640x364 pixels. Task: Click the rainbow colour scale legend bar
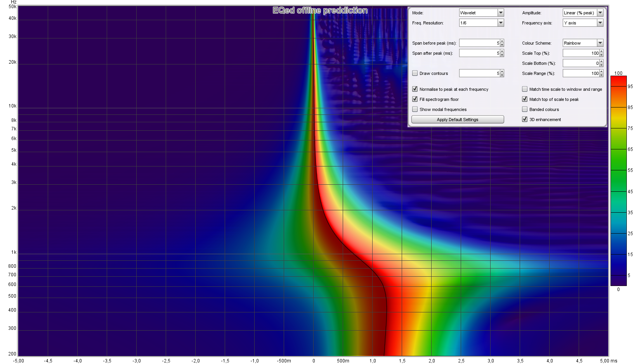coord(618,181)
